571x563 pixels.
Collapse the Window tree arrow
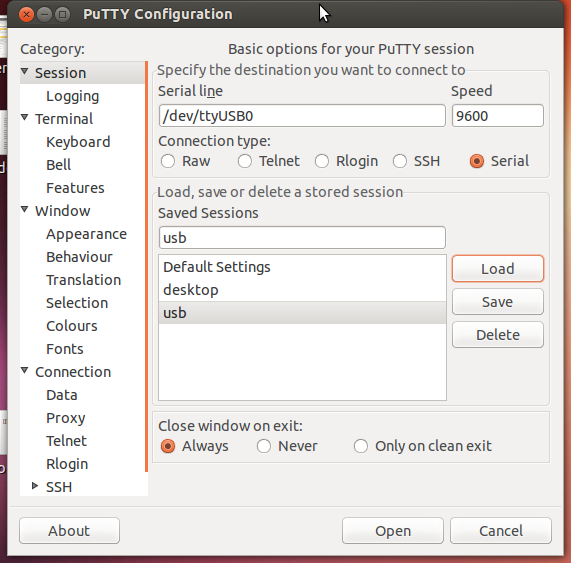pos(24,209)
